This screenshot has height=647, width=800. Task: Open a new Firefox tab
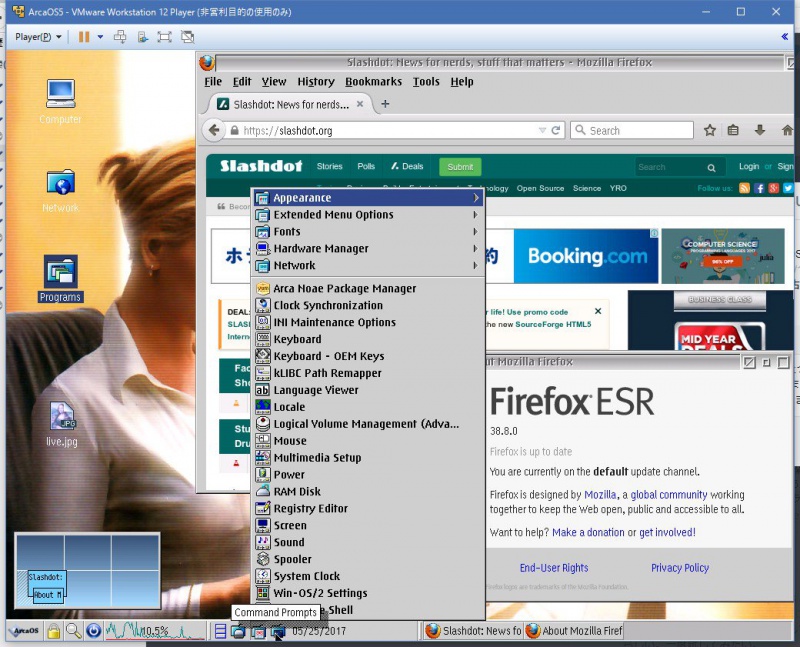click(x=385, y=104)
